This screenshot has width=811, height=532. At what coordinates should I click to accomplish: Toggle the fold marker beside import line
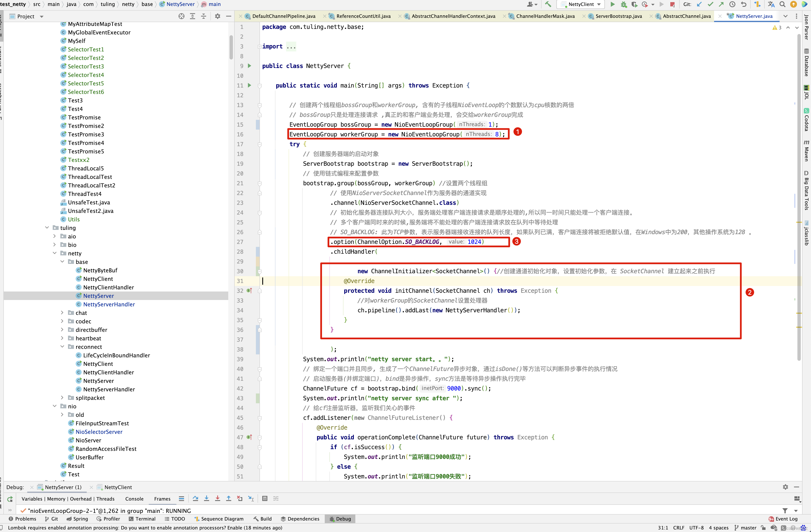pos(260,47)
